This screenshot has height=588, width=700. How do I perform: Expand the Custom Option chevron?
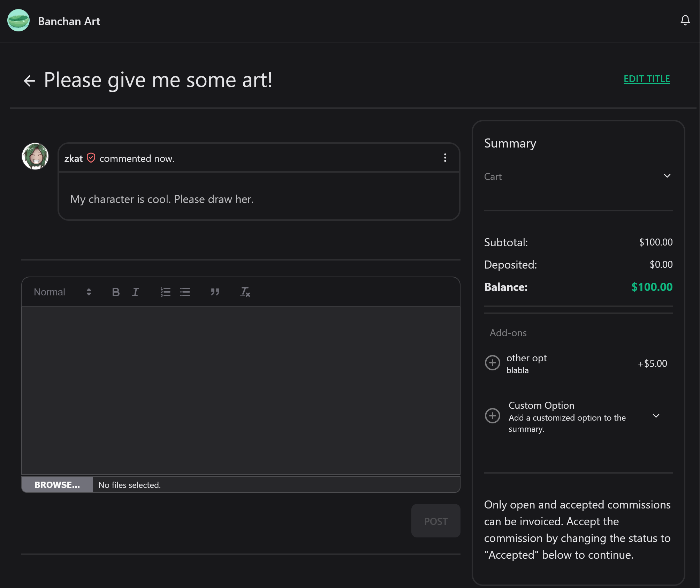click(656, 416)
